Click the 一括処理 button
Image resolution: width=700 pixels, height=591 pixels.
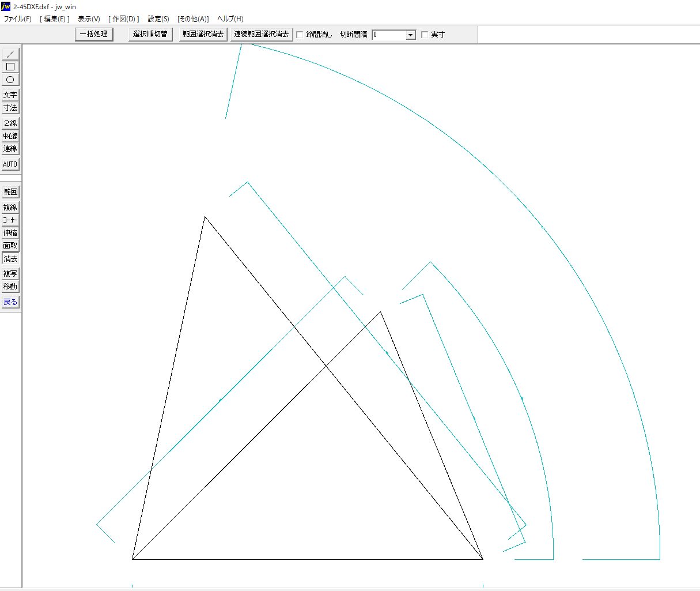94,34
